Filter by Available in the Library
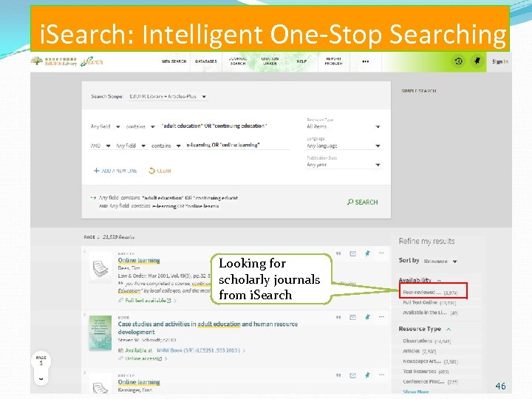 click(430, 313)
